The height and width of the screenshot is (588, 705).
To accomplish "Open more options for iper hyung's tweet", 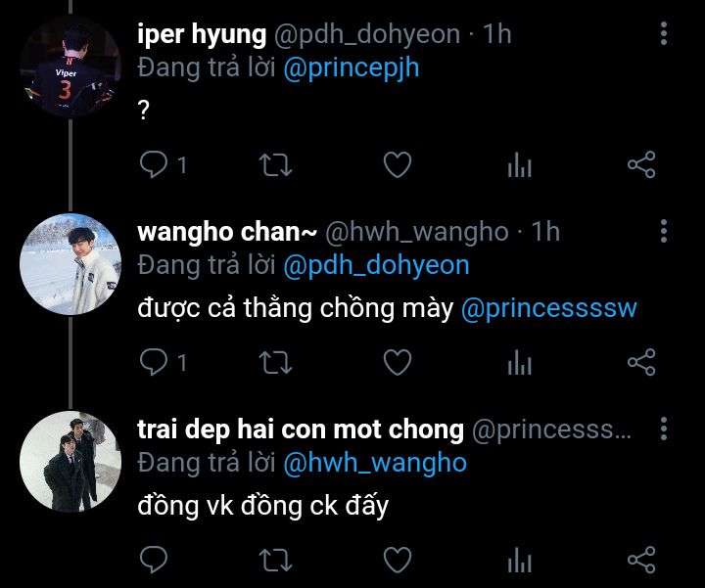I will click(x=664, y=33).
